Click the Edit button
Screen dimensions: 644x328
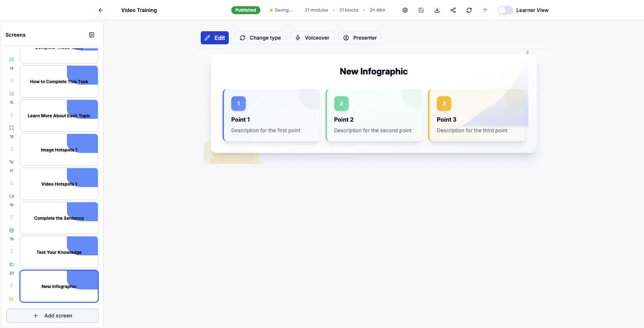215,38
